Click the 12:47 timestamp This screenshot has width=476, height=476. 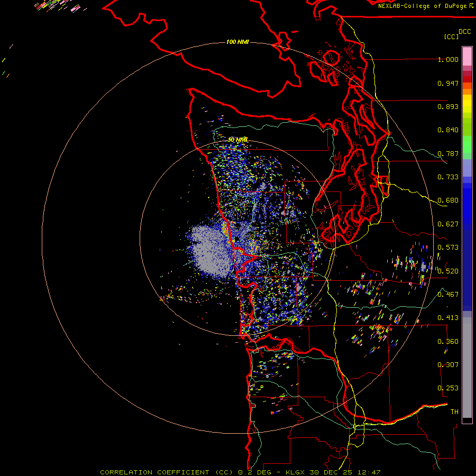click(369, 472)
